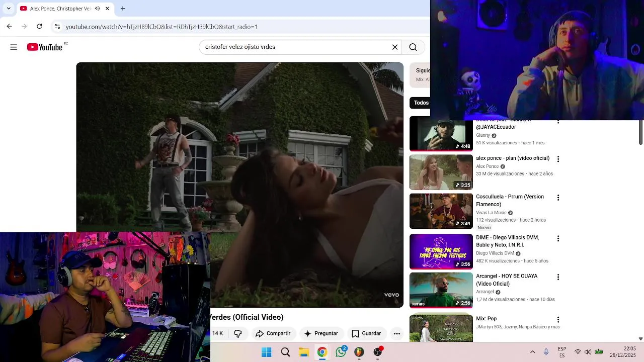
Task: Open File Explorer from the taskbar
Action: (x=304, y=352)
